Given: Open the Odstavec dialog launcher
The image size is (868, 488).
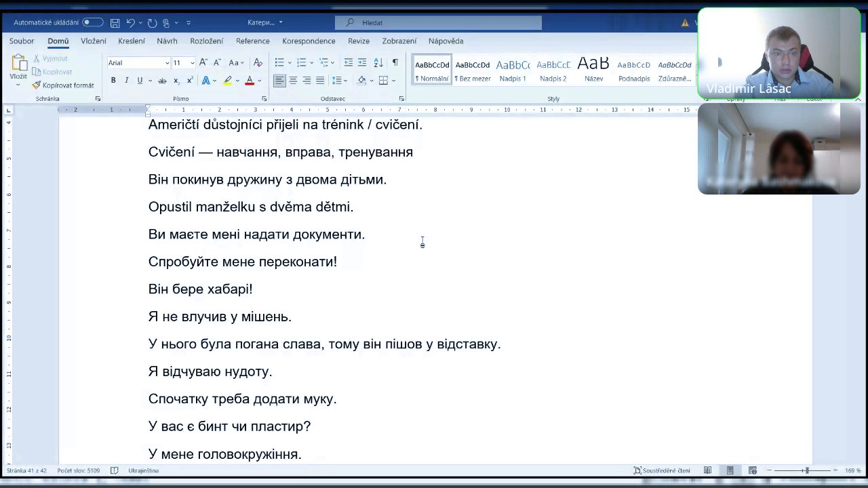Looking at the screenshot, I should (402, 99).
